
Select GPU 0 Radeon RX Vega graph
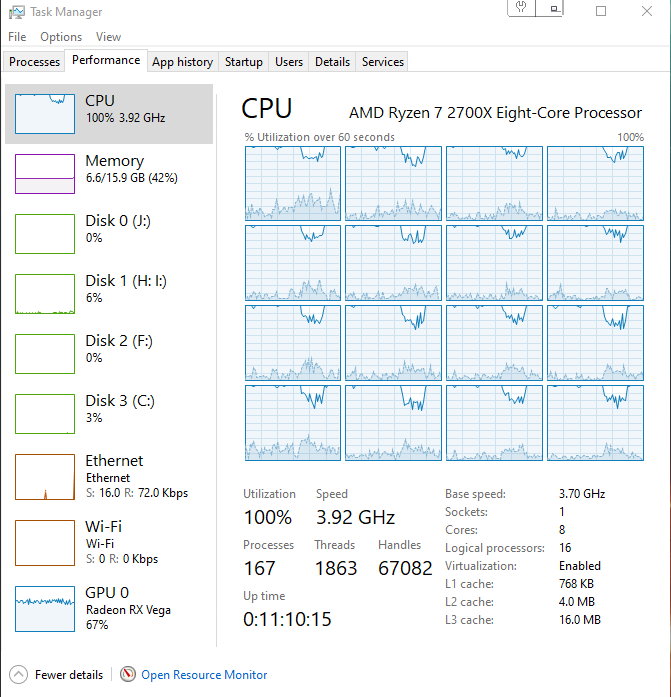(x=45, y=609)
